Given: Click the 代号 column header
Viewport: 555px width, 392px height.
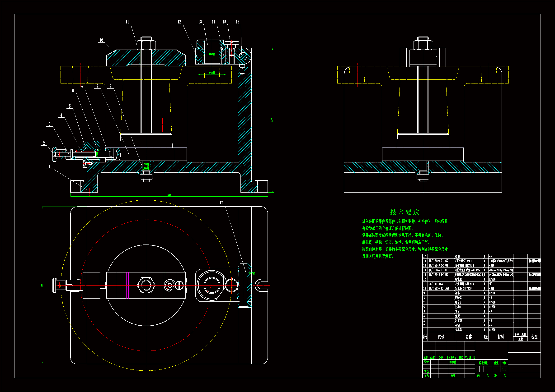Looking at the screenshot, I should point(441,337).
